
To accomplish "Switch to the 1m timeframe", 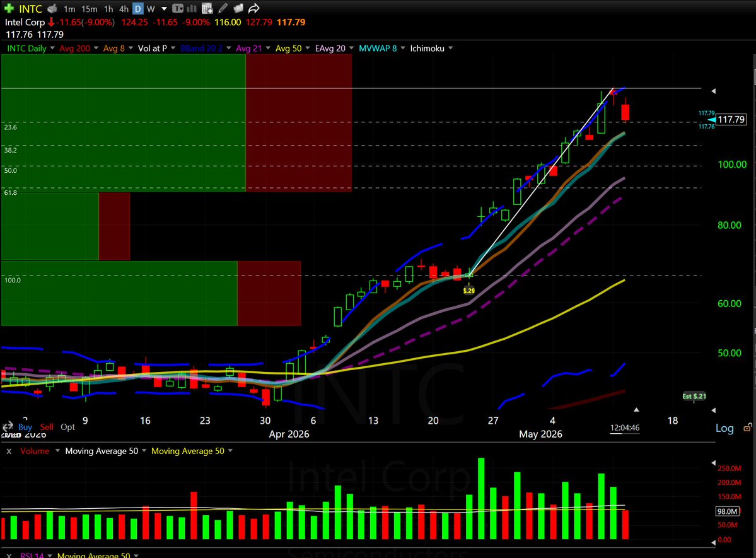I will (x=69, y=9).
